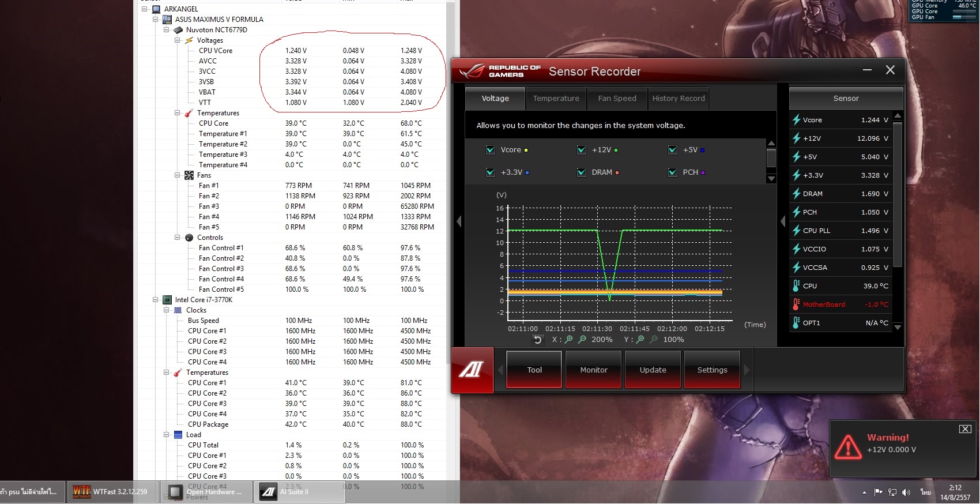The height and width of the screenshot is (504, 980).
Task: Uncheck the PCH voltage checkbox
Action: point(673,172)
